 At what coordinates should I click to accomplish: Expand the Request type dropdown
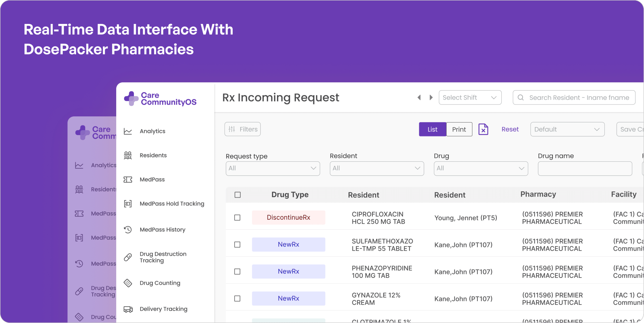coord(273,168)
